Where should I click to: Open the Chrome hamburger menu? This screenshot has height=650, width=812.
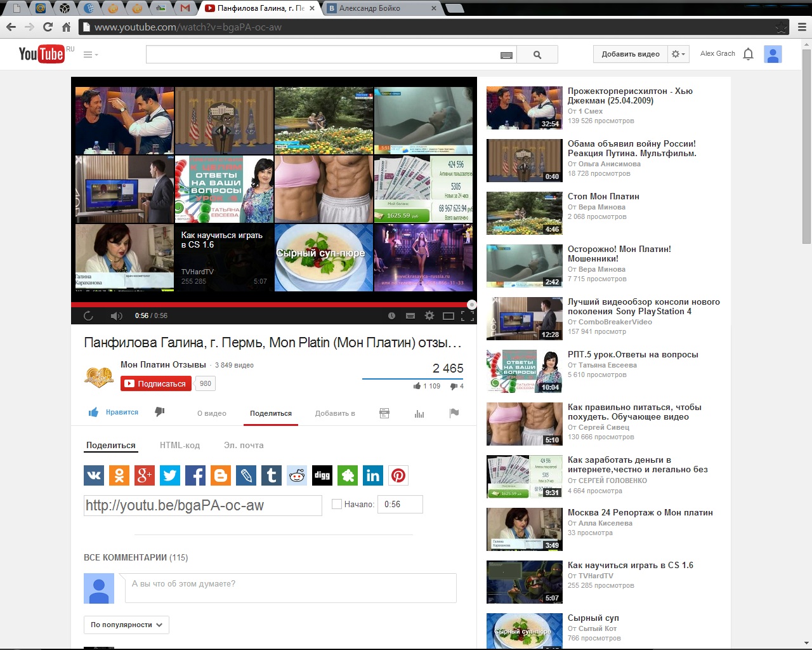[802, 27]
